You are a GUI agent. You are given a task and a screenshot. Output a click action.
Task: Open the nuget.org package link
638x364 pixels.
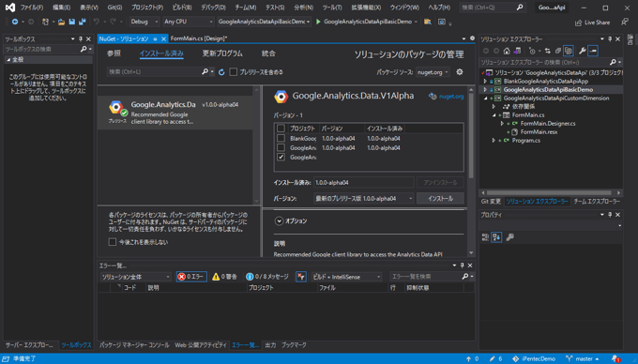(x=451, y=97)
